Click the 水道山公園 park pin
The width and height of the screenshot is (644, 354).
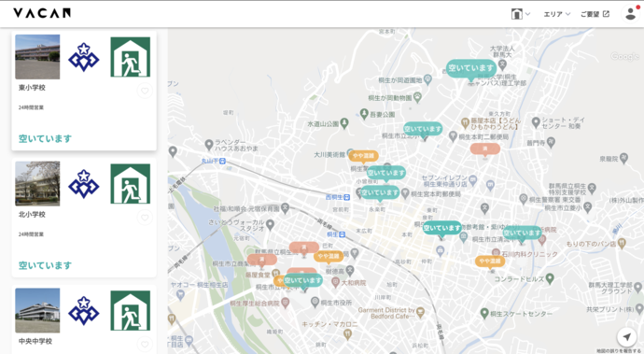344,122
